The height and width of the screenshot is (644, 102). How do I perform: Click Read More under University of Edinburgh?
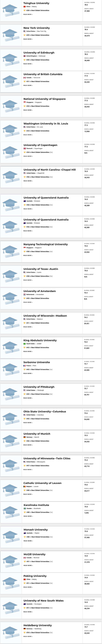coord(28,64)
